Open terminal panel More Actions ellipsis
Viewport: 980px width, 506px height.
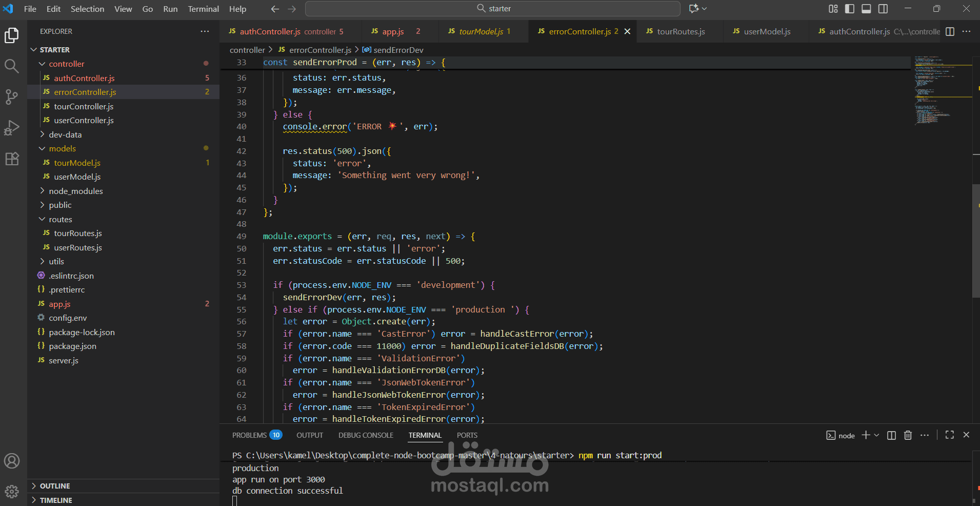click(925, 435)
